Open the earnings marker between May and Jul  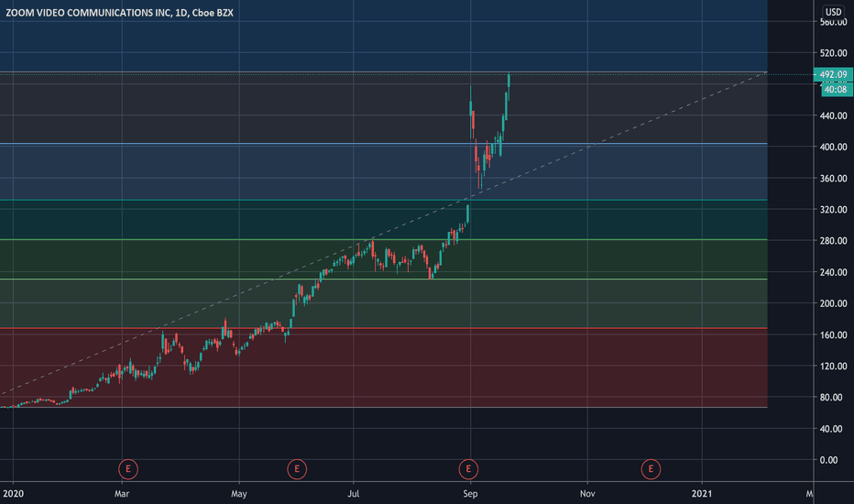coord(297,469)
